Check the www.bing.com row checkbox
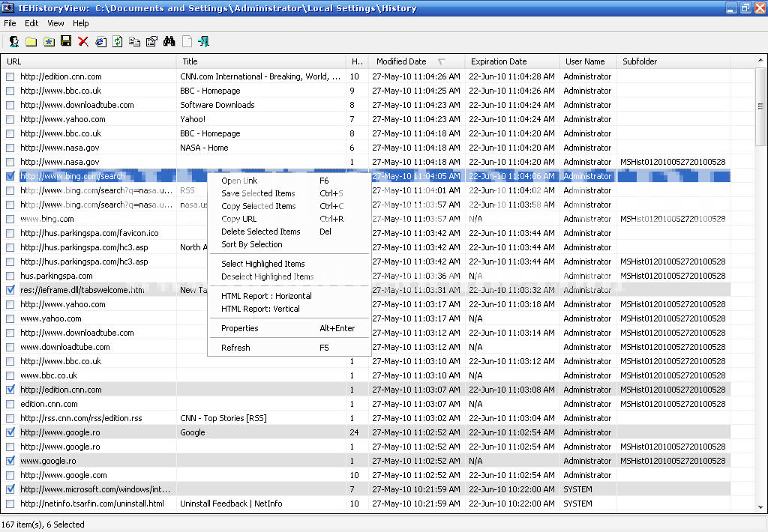 [x=10, y=219]
